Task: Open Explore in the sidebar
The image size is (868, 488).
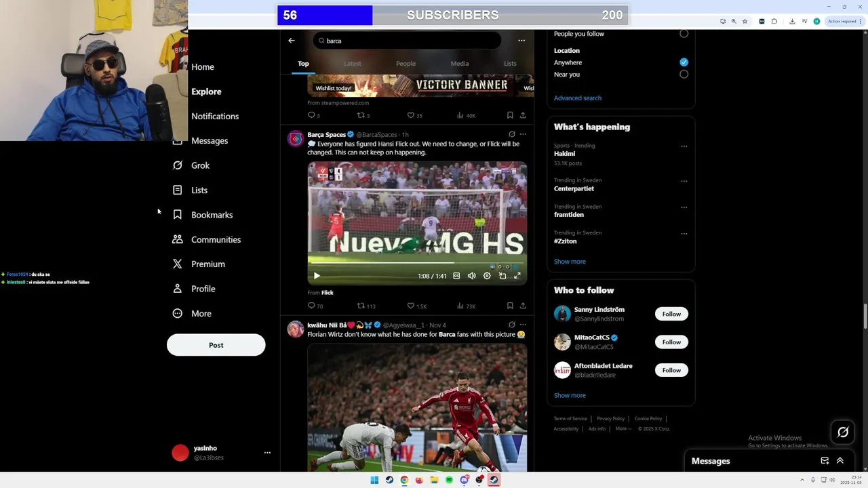Action: 206,91
